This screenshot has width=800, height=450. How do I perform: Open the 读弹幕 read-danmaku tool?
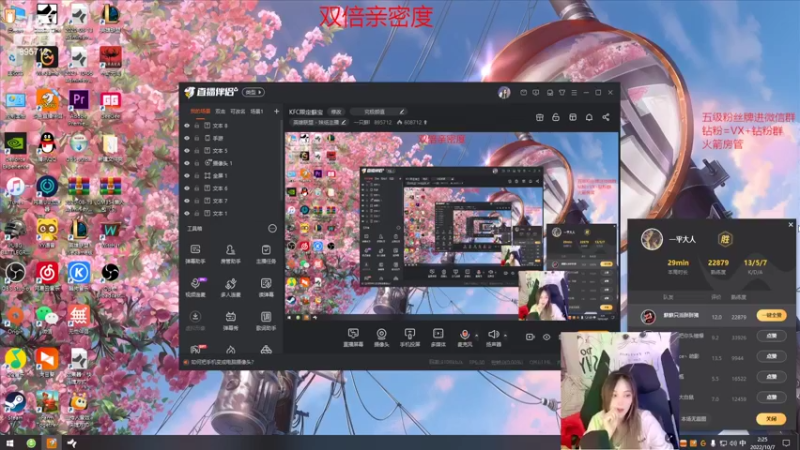coord(266,287)
